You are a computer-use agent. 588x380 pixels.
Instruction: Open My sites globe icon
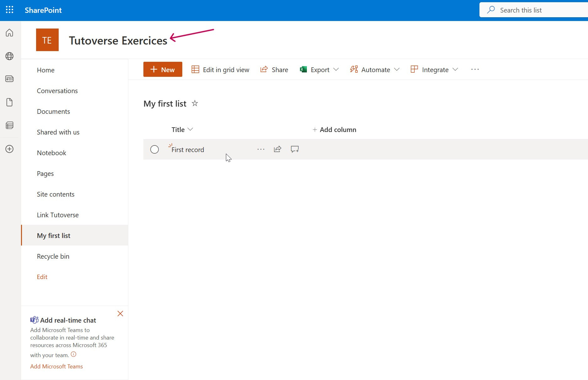click(9, 56)
